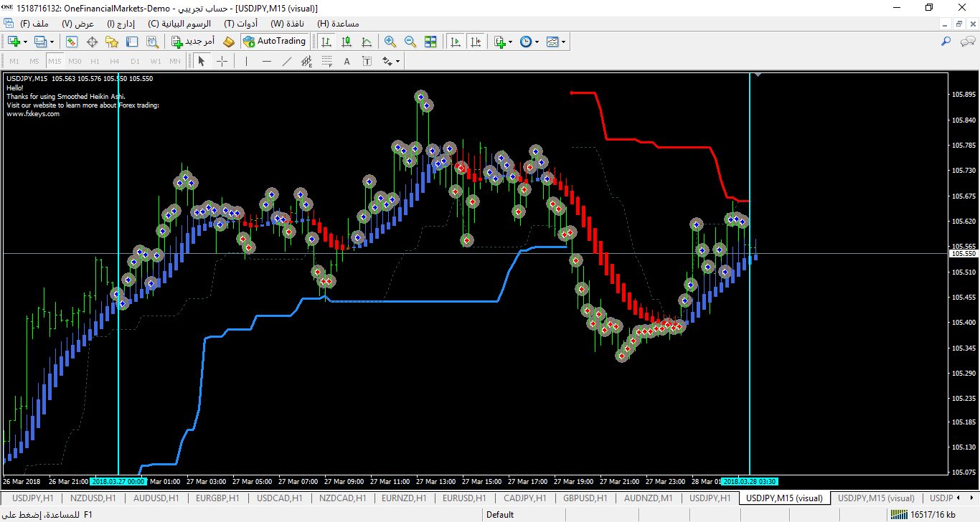Open the Profiles icon
This screenshot has height=522, width=980.
point(41,42)
